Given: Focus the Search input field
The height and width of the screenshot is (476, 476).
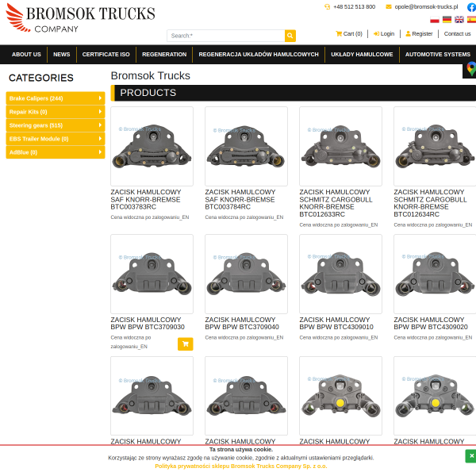Looking at the screenshot, I should [226, 36].
